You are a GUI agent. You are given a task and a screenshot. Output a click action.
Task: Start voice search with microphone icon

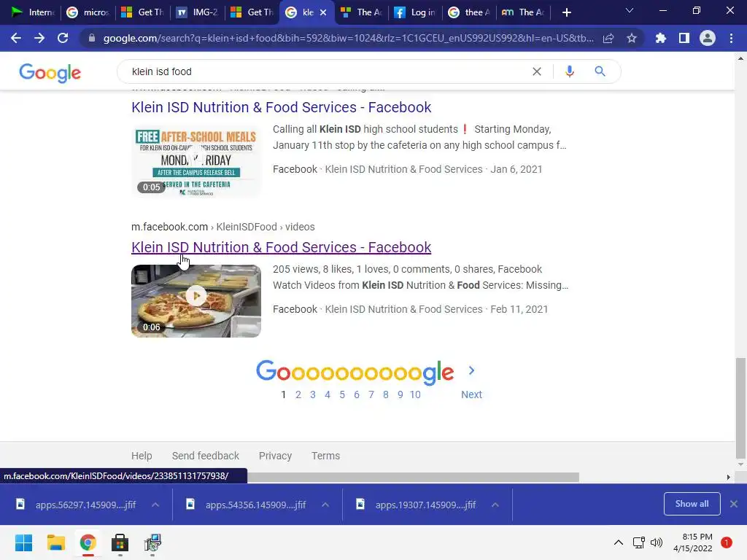[569, 71]
